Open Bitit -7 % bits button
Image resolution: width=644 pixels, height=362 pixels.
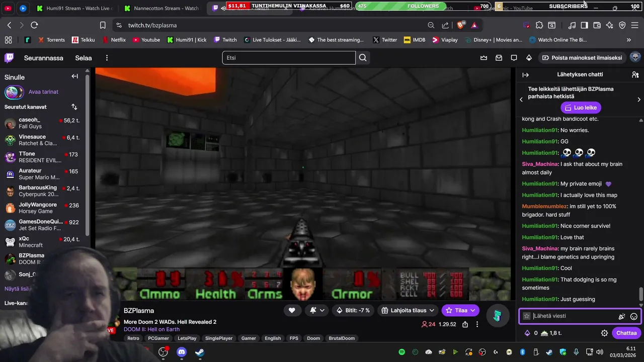pos(353,310)
